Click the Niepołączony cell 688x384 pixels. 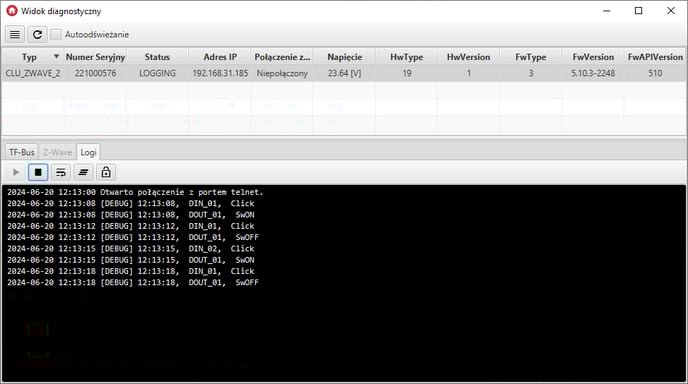pos(282,73)
